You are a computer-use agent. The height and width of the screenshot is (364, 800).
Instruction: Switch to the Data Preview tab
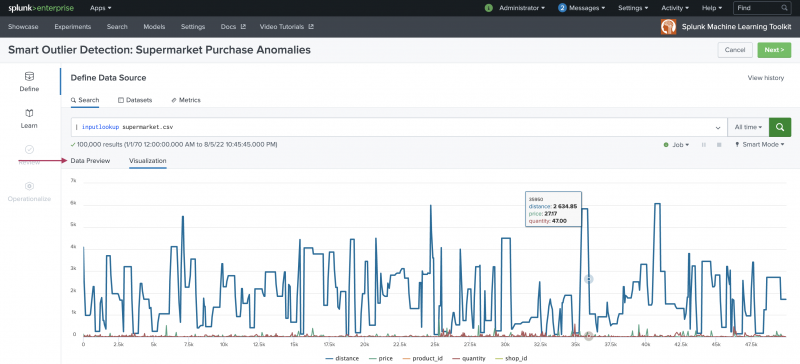coord(90,161)
